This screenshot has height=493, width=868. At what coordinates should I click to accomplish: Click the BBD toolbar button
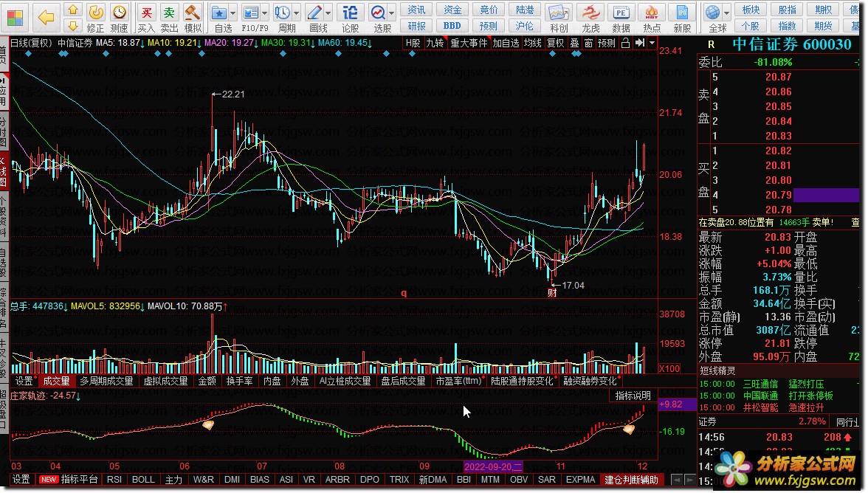click(453, 25)
